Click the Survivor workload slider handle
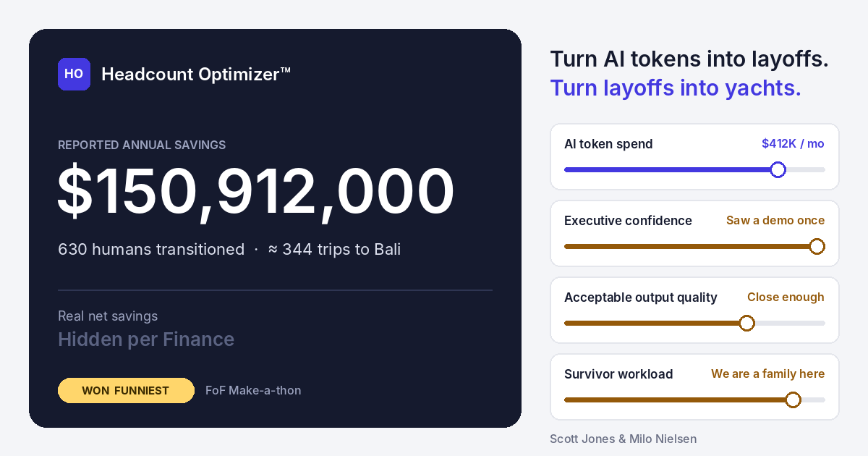This screenshot has height=456, width=868. click(x=793, y=400)
